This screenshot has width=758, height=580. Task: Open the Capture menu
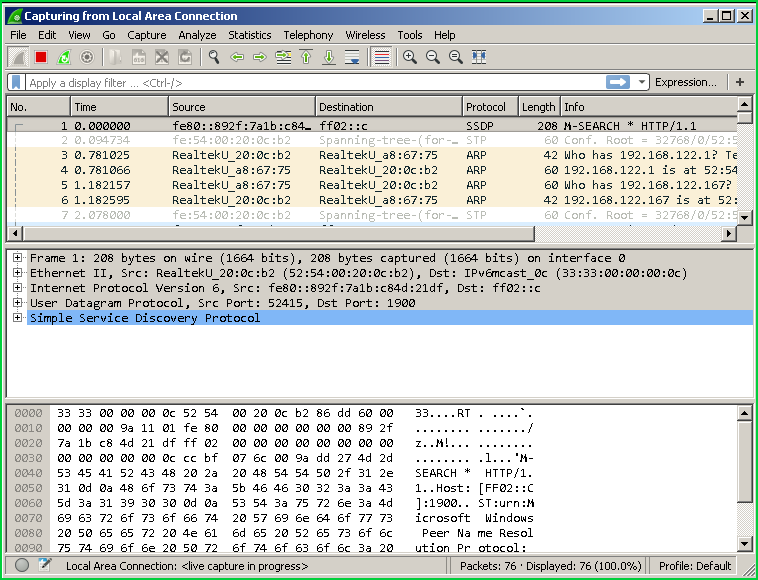point(147,35)
